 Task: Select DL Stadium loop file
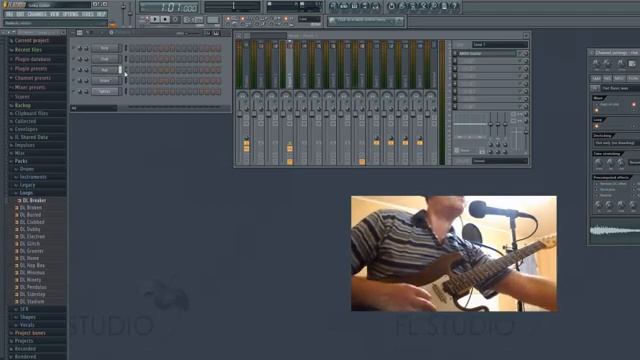coord(32,302)
